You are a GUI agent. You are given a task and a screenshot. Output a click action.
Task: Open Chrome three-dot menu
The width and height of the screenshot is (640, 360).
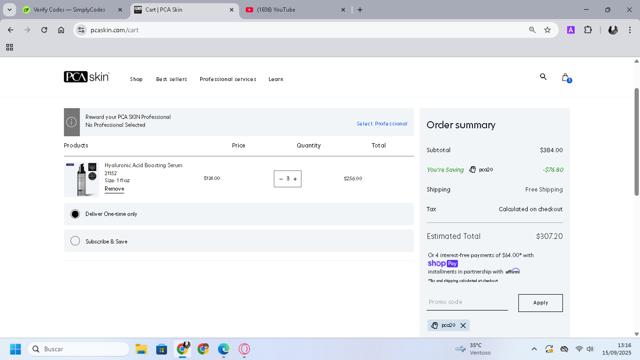[x=630, y=30]
